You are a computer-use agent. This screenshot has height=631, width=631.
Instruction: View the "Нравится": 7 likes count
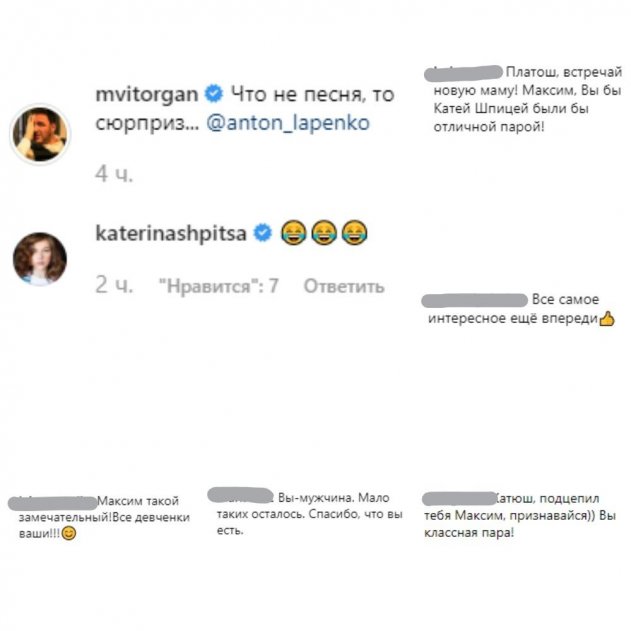coord(219,287)
